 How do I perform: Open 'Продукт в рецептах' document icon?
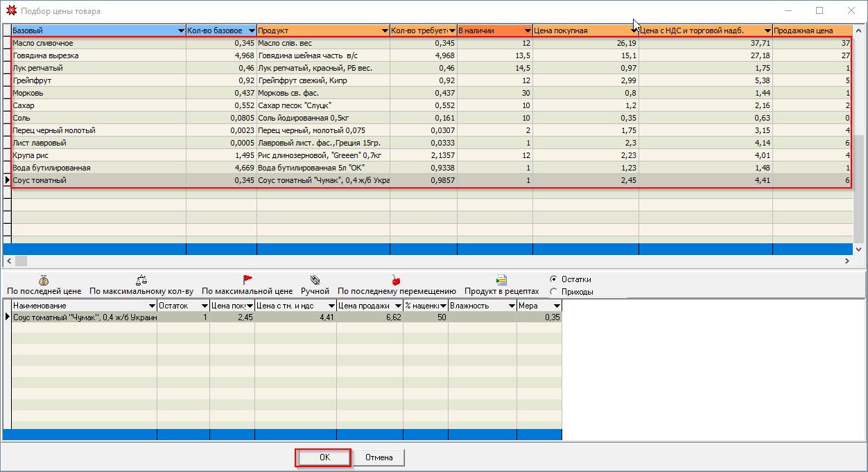501,280
